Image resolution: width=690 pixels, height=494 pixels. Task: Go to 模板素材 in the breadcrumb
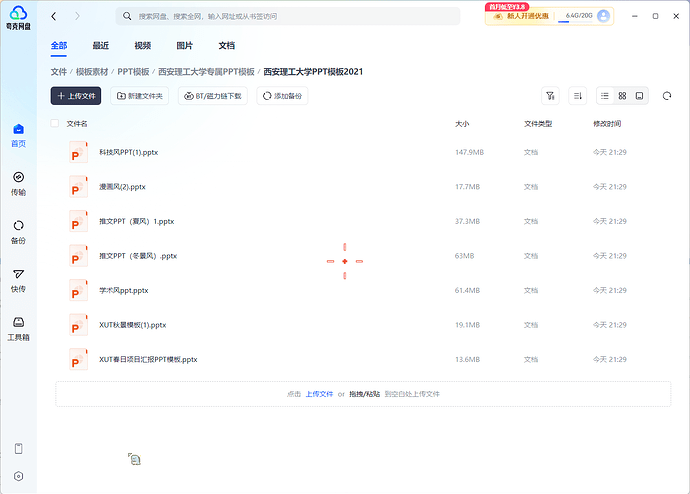(x=92, y=72)
